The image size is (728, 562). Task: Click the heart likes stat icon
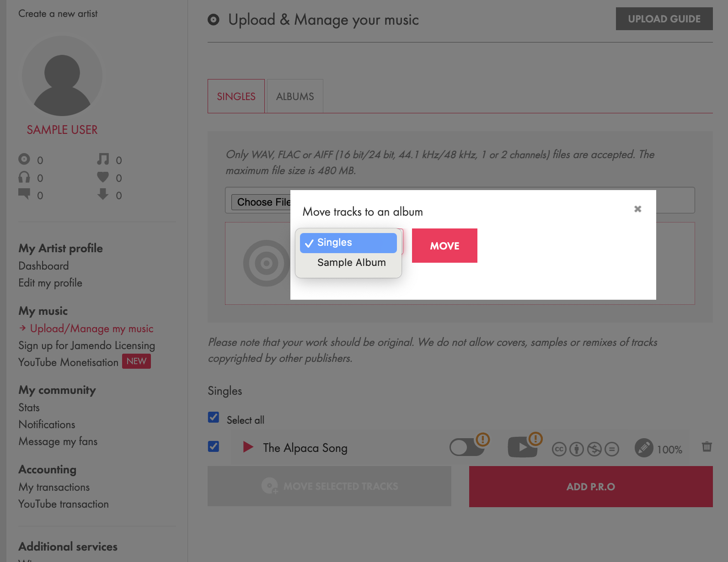pyautogui.click(x=103, y=177)
